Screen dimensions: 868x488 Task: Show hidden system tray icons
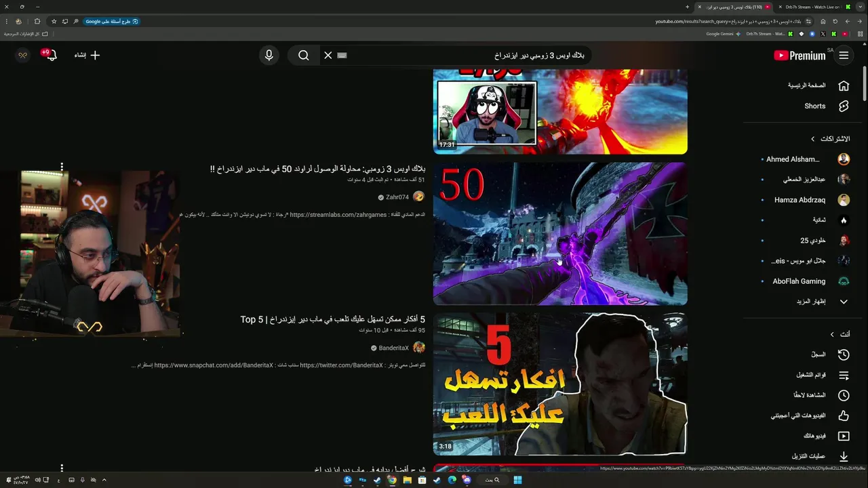(x=104, y=480)
